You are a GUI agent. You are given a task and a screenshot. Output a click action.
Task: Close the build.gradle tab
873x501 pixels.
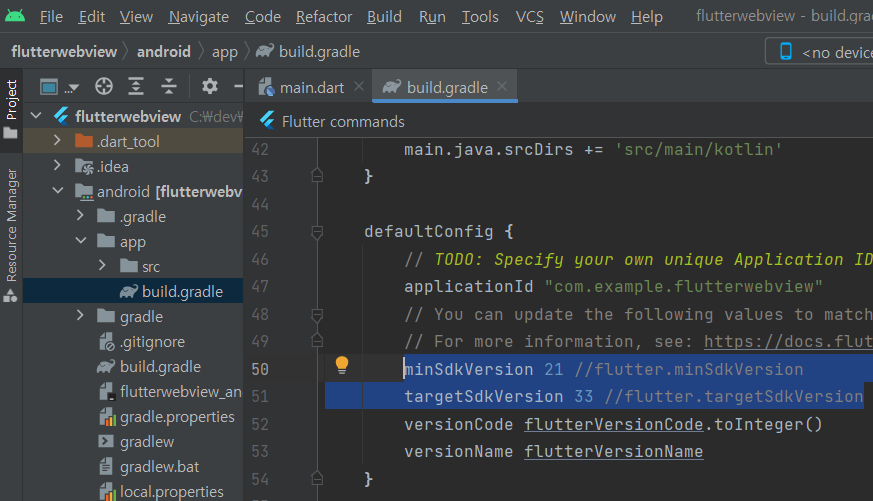click(502, 86)
